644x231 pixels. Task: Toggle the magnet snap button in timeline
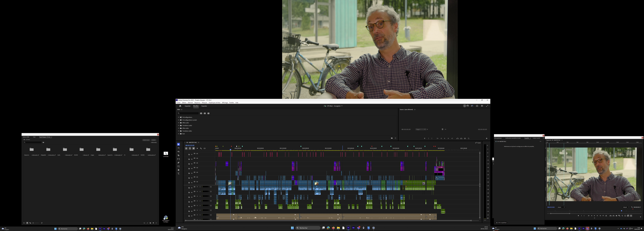tap(190, 149)
